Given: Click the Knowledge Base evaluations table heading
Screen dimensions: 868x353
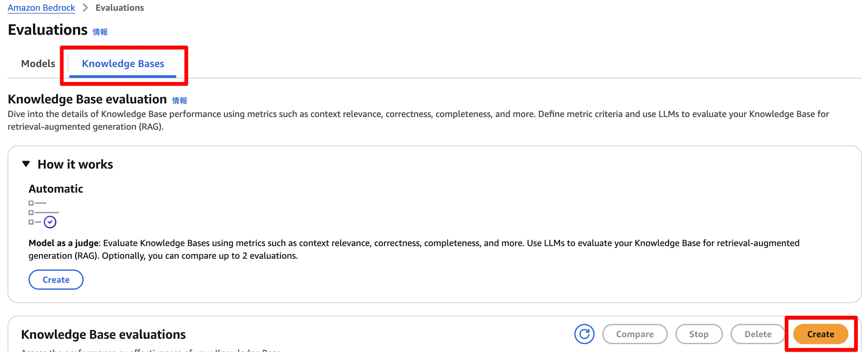Looking at the screenshot, I should coord(104,334).
